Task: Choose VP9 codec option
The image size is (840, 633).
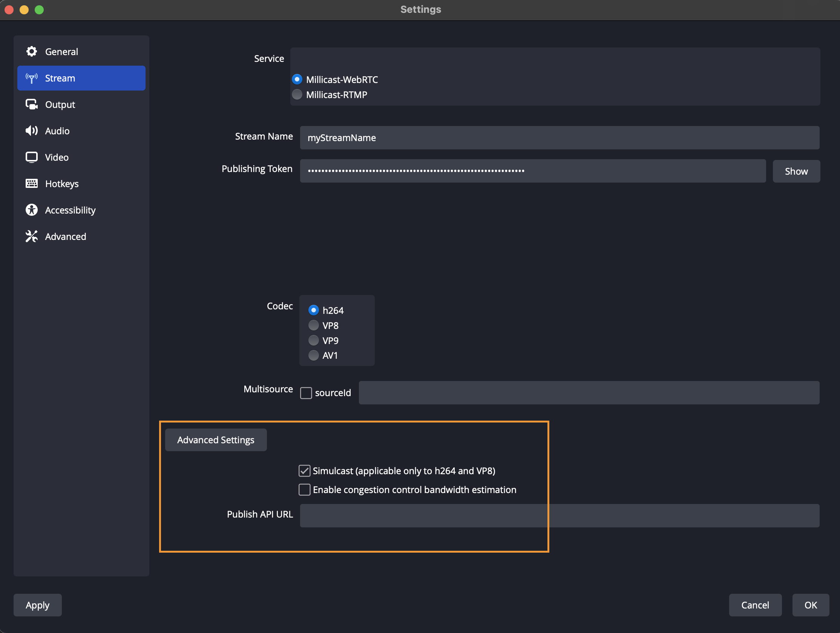Action: (313, 340)
